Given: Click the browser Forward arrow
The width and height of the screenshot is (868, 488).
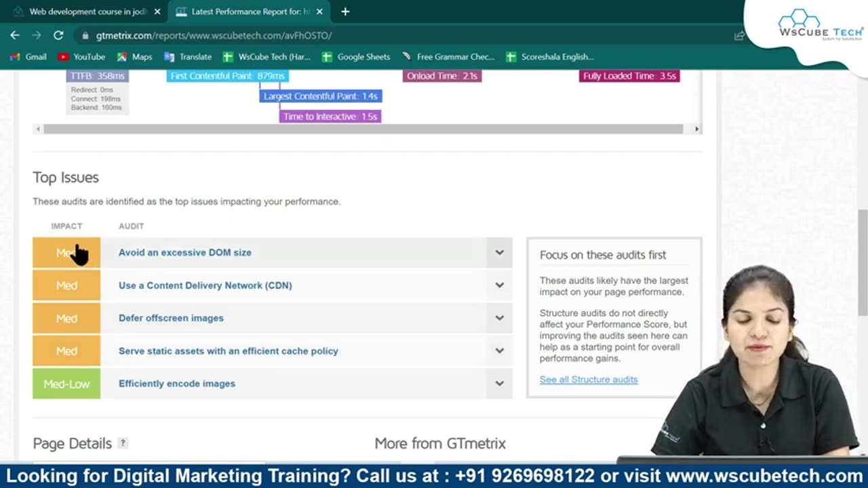Looking at the screenshot, I should point(37,35).
